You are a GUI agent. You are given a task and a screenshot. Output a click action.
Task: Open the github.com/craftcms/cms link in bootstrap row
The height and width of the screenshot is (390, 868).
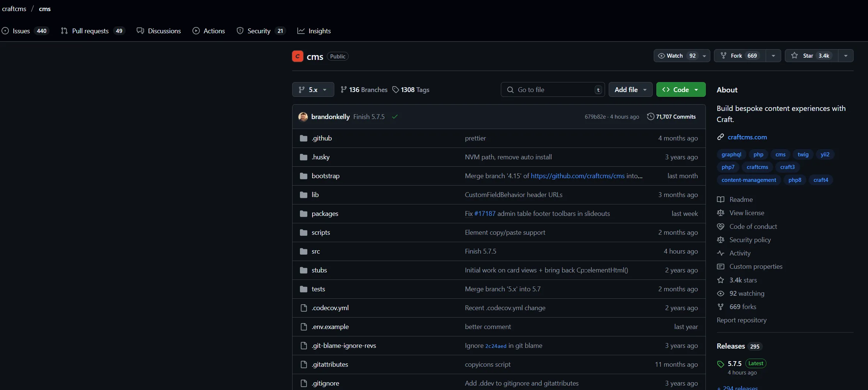[578, 176]
